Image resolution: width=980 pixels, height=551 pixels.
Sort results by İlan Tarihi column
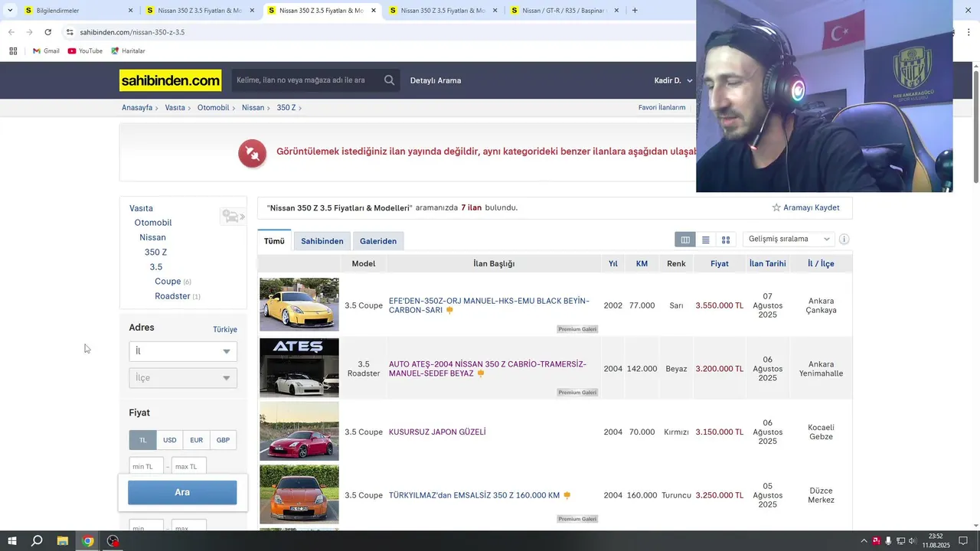click(767, 264)
